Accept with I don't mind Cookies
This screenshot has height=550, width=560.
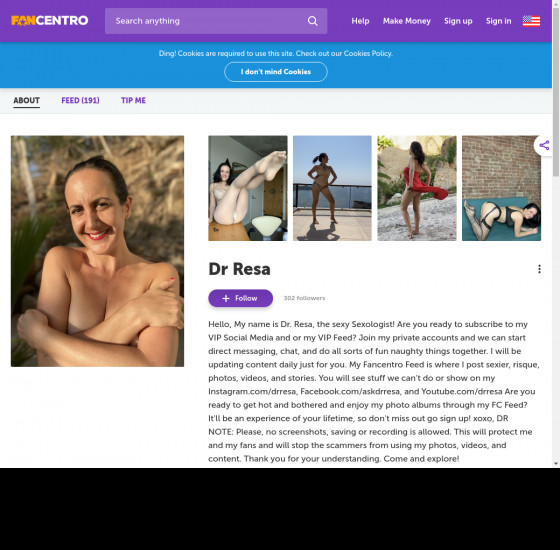276,72
